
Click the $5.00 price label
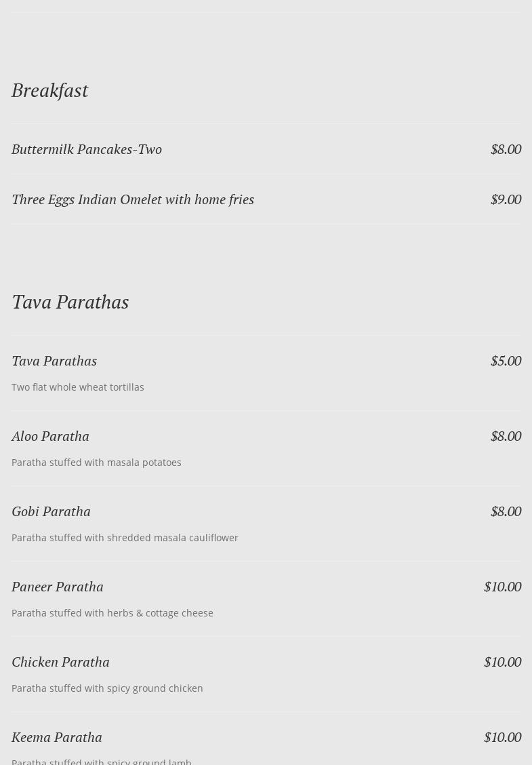click(x=506, y=361)
